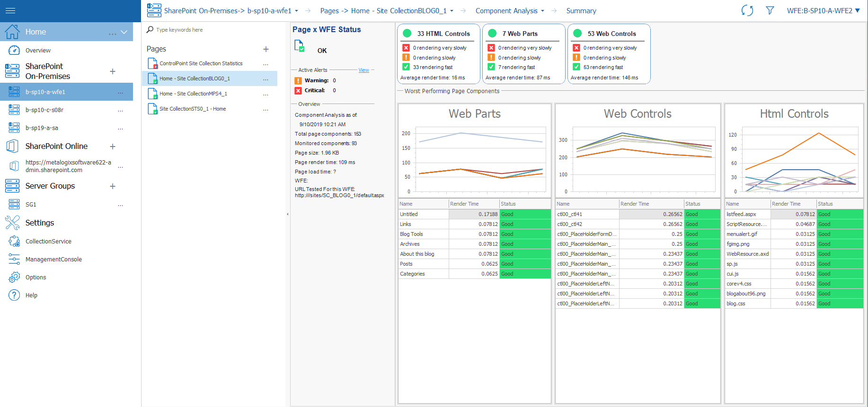Screen dimensions: 868x407
Task: Click the Home house icon
Action: [12, 32]
